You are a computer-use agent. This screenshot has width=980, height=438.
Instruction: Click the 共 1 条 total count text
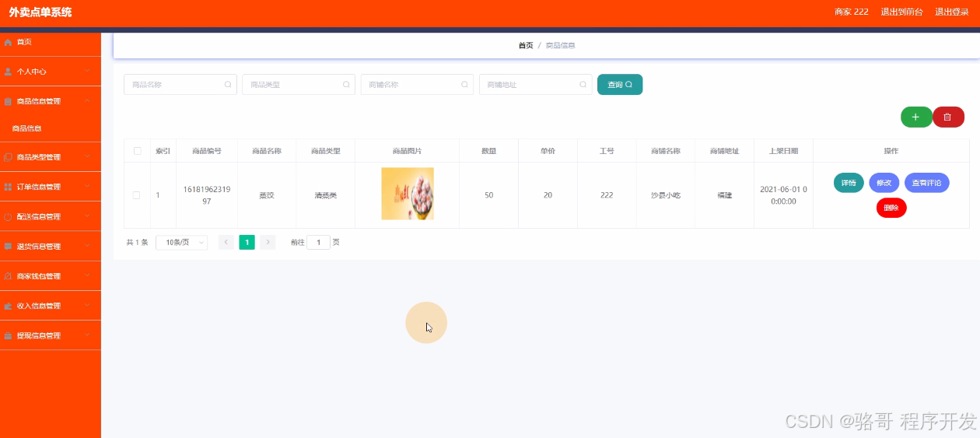coord(137,243)
